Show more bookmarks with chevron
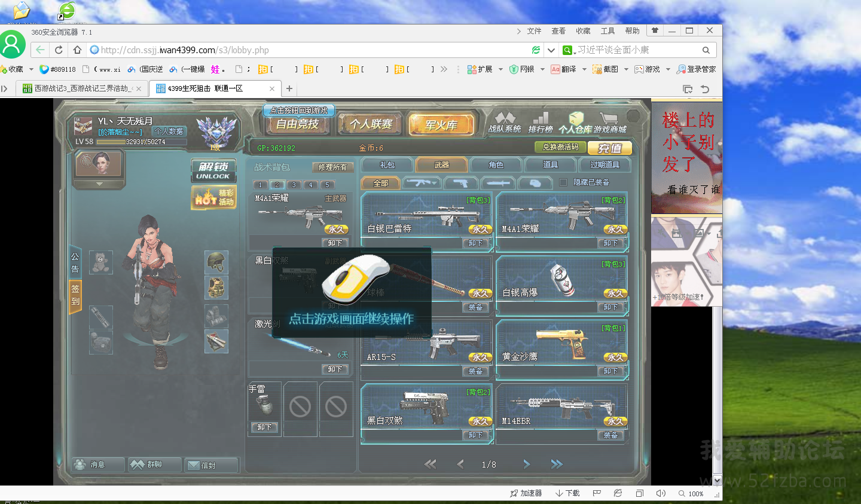This screenshot has width=861, height=504. 444,69
